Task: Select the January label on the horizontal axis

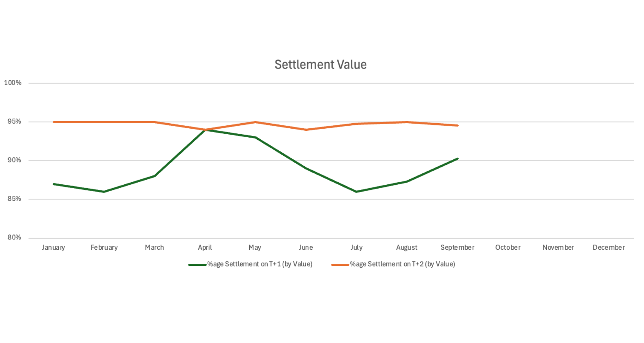Action: click(x=53, y=247)
